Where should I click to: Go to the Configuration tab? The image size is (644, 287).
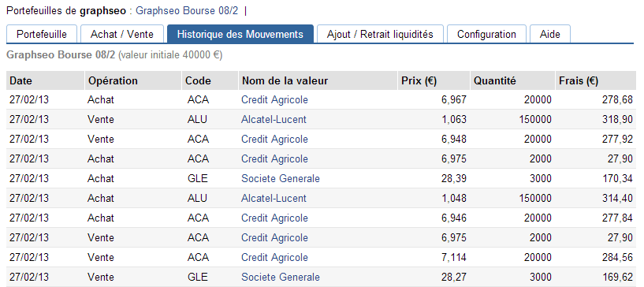(486, 34)
